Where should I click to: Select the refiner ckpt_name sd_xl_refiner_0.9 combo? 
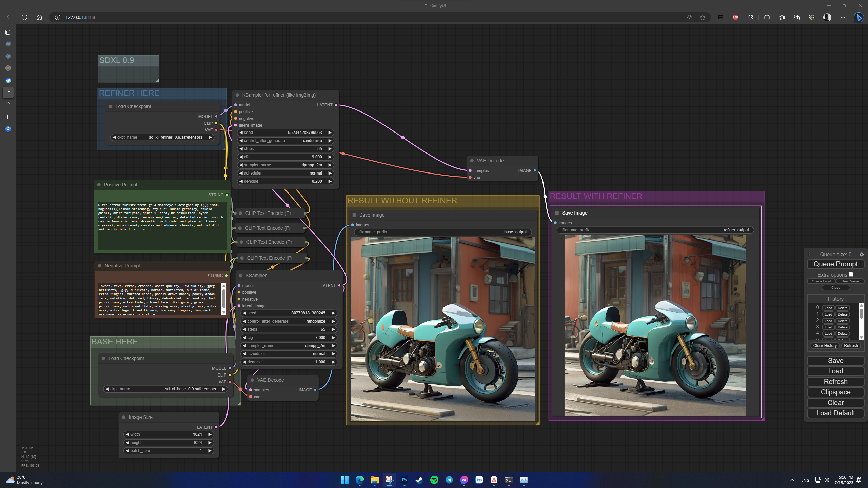(x=162, y=137)
